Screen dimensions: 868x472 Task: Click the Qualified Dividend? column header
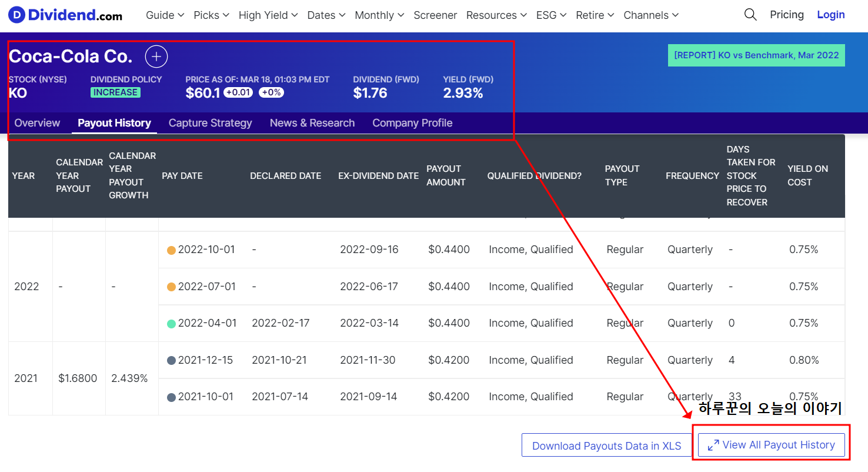point(534,176)
